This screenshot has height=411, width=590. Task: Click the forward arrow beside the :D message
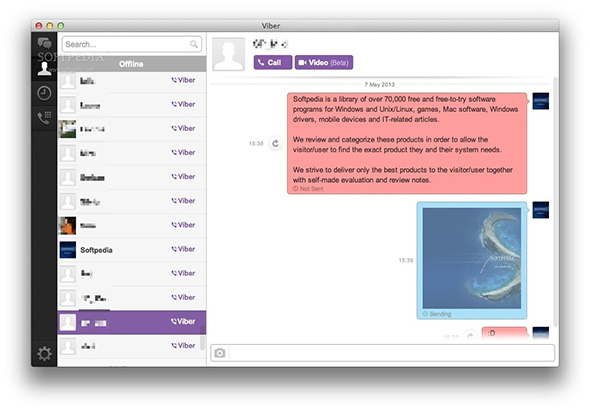470,335
